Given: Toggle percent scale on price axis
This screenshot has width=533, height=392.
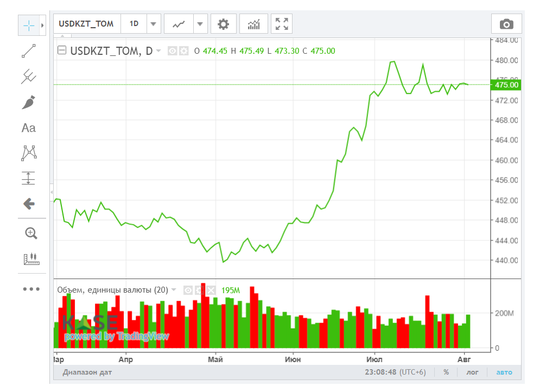Looking at the screenshot, I should tap(446, 372).
